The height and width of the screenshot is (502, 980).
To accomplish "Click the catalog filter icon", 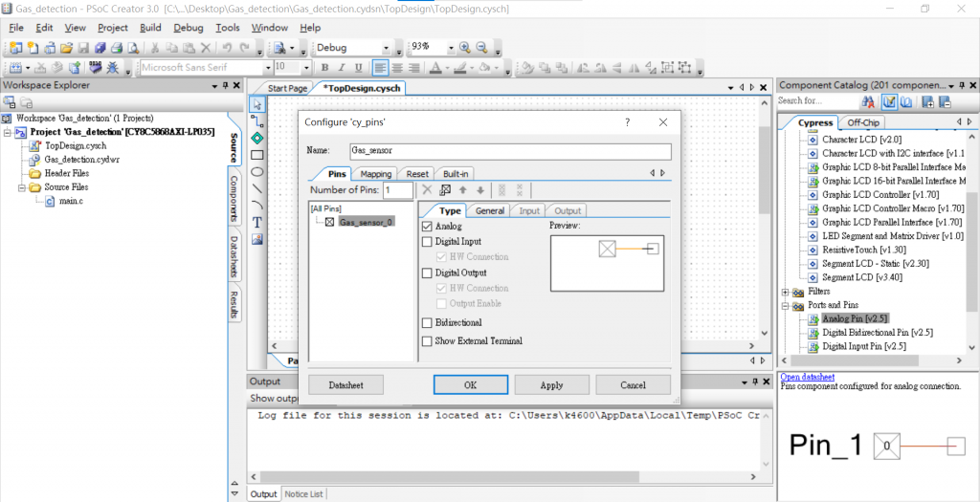I will [x=890, y=101].
